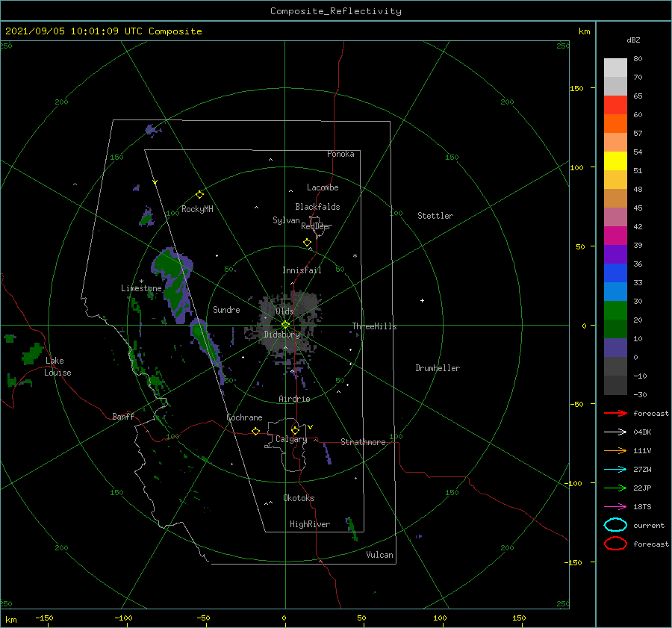Click the royal blue swatch below 36
Screen dimensions: 672x628
[615, 273]
